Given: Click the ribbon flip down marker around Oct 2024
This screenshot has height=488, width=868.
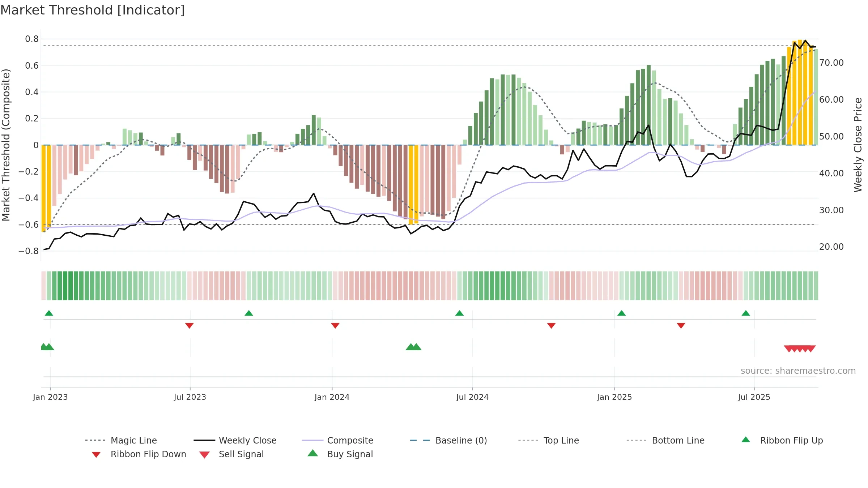Looking at the screenshot, I should coord(551,326).
